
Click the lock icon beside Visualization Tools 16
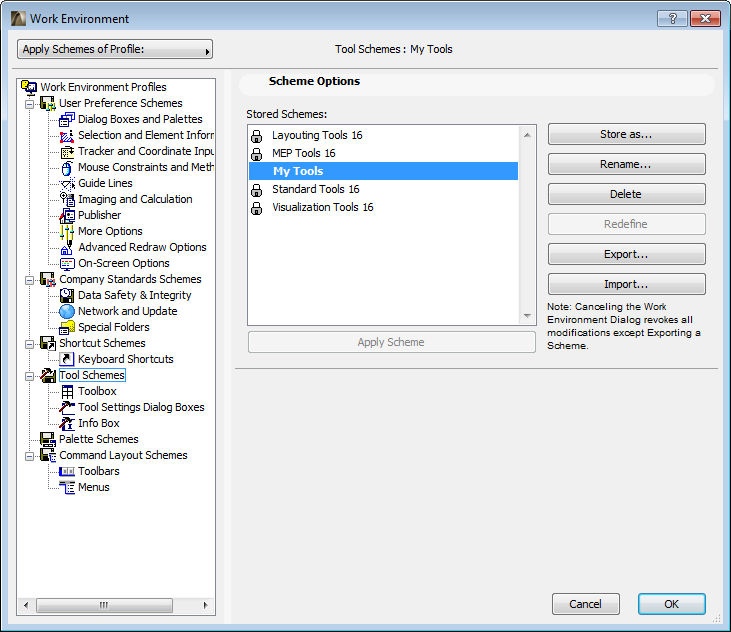(256, 208)
